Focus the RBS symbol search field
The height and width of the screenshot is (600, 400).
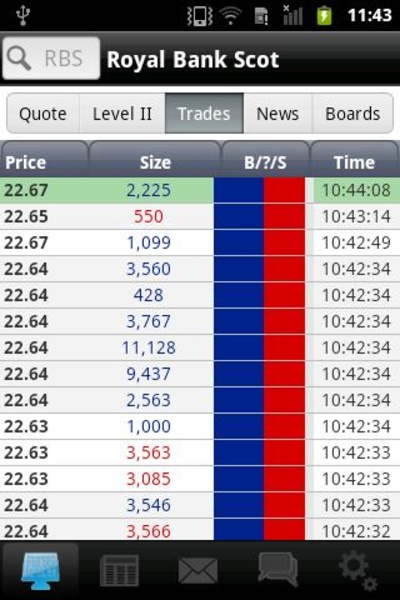(x=51, y=59)
